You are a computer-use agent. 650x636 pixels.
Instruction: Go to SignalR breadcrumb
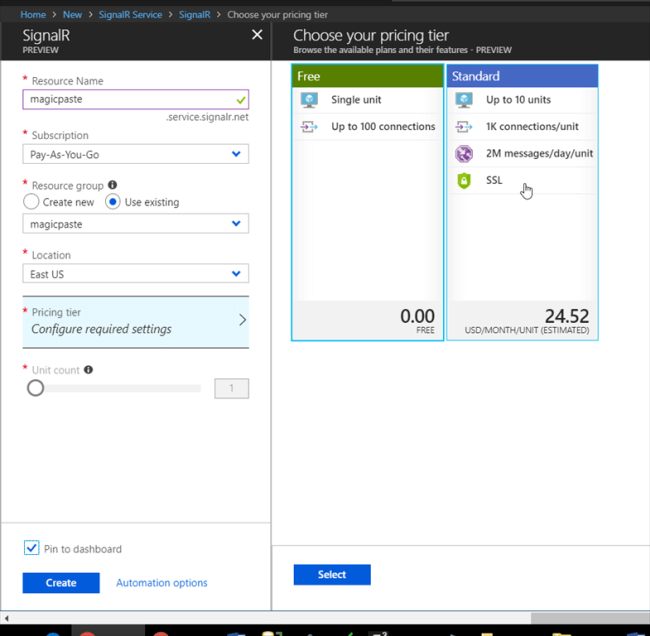(x=194, y=15)
